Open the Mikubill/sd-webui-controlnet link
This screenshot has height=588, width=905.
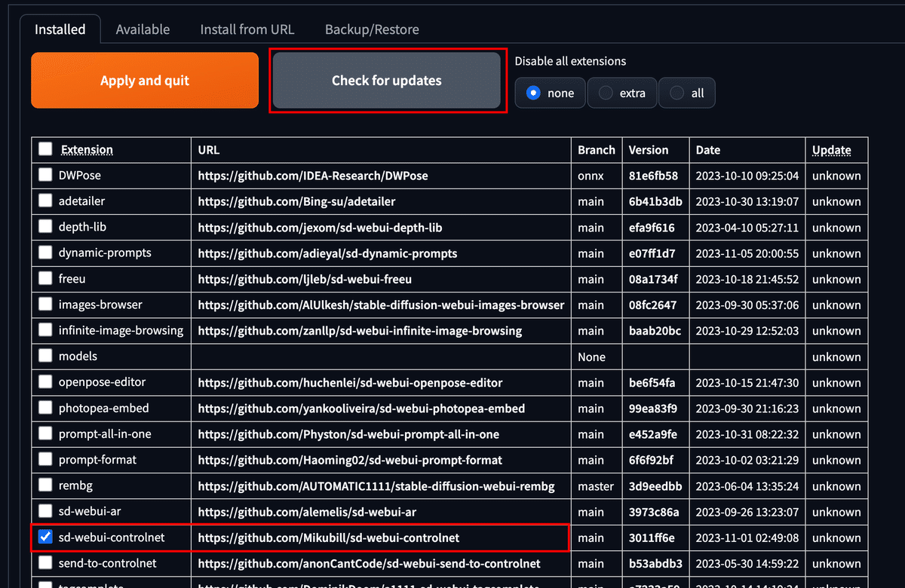coord(329,537)
